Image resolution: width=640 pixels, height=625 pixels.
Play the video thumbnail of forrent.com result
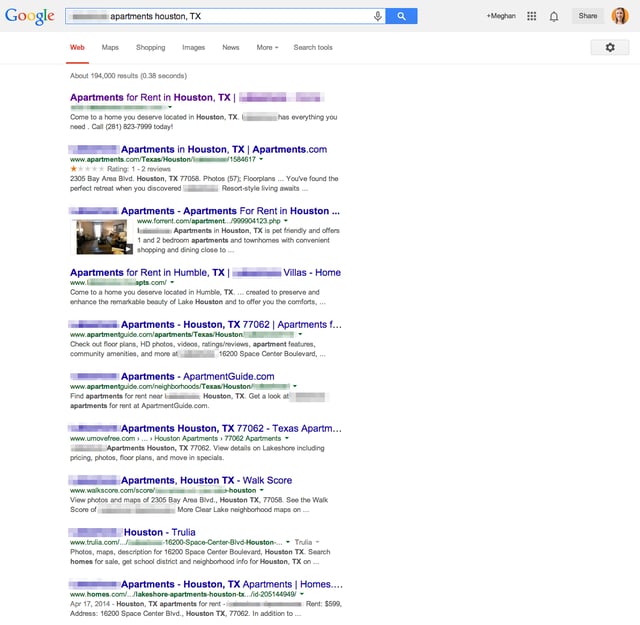click(x=102, y=237)
